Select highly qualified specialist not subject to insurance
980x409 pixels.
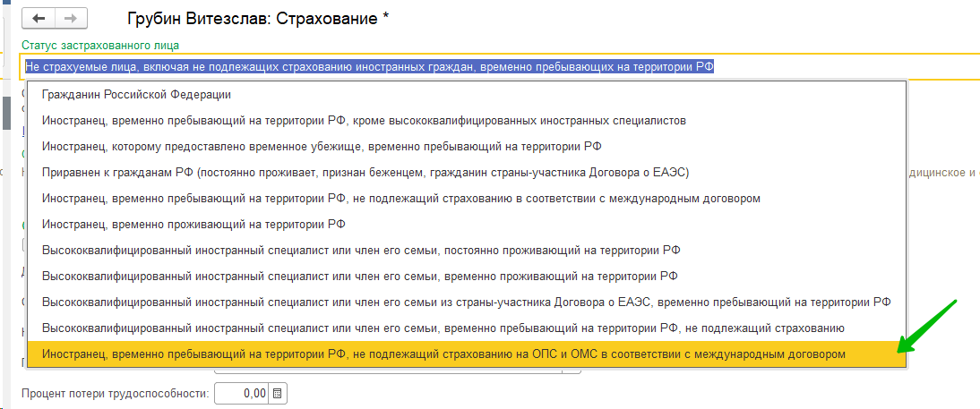pos(443,328)
